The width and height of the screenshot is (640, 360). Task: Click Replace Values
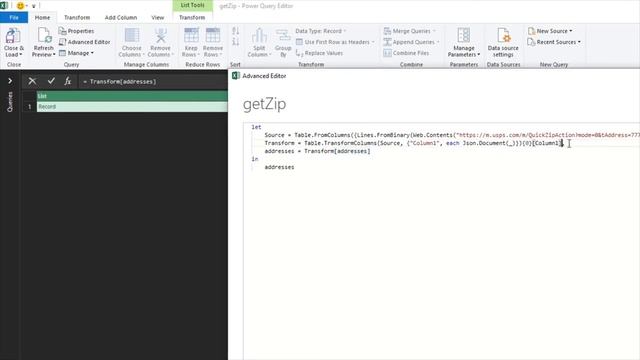click(x=319, y=53)
